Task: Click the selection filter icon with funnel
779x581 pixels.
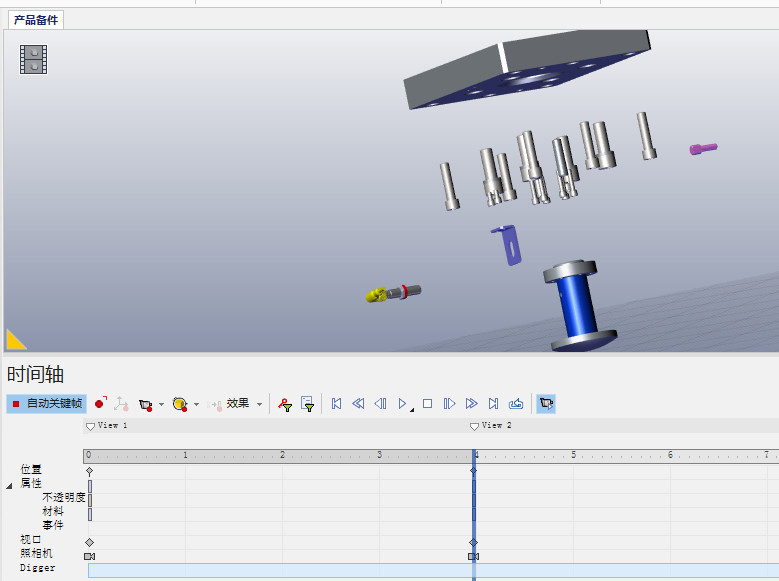Action: [x=308, y=404]
